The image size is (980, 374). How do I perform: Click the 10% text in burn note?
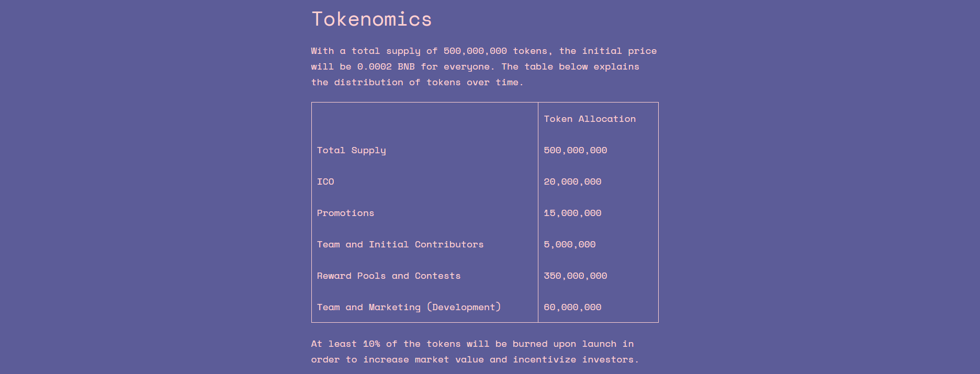click(371, 344)
